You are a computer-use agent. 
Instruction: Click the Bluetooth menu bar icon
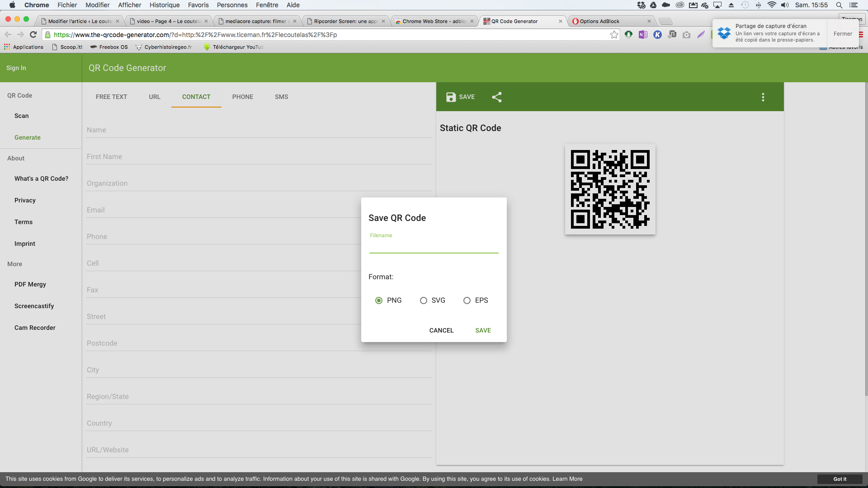click(x=759, y=5)
